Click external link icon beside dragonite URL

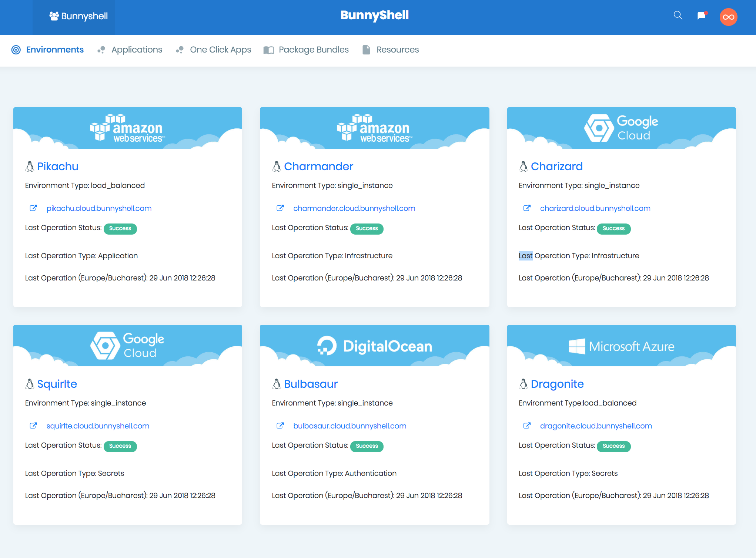coord(527,426)
